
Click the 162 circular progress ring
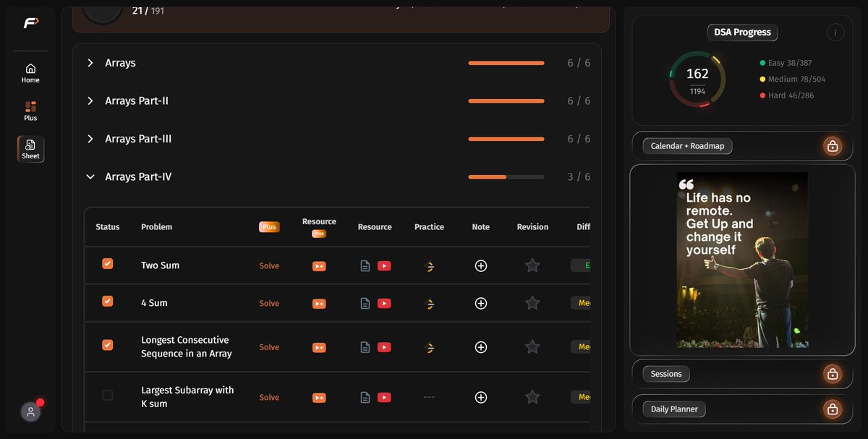coord(697,80)
